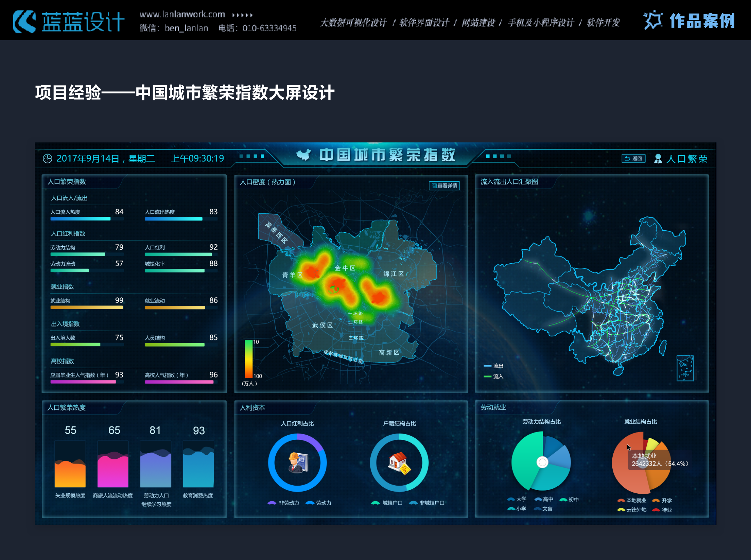
Task: Click 失业规模热度 orange bar chart
Action: click(x=70, y=473)
